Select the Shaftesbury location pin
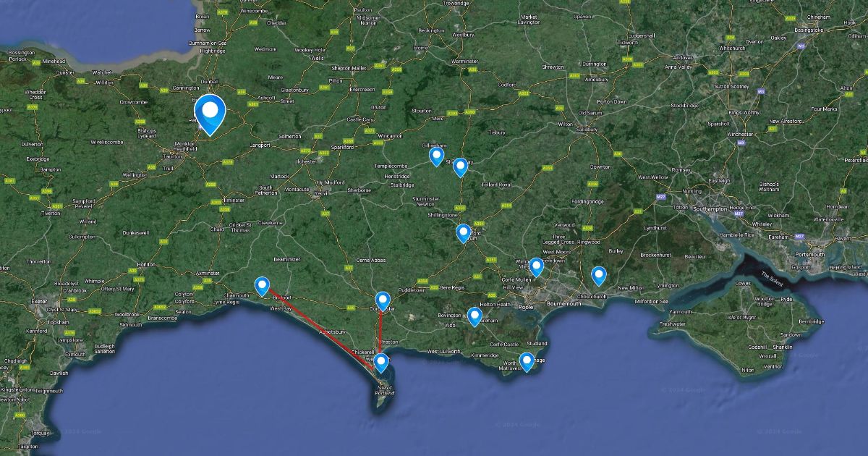Image resolution: width=868 pixels, height=456 pixels. click(x=460, y=167)
